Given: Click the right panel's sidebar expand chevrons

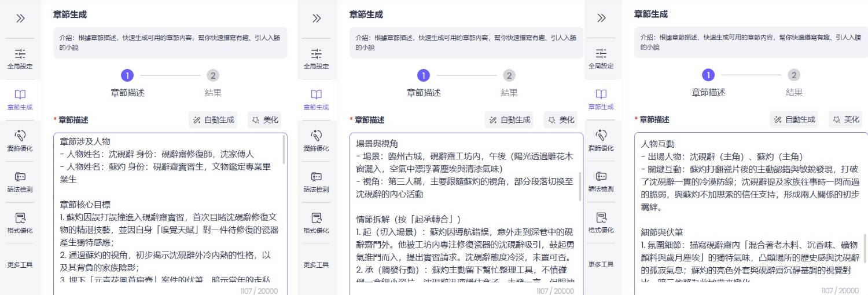Looking at the screenshot, I should [x=601, y=18].
